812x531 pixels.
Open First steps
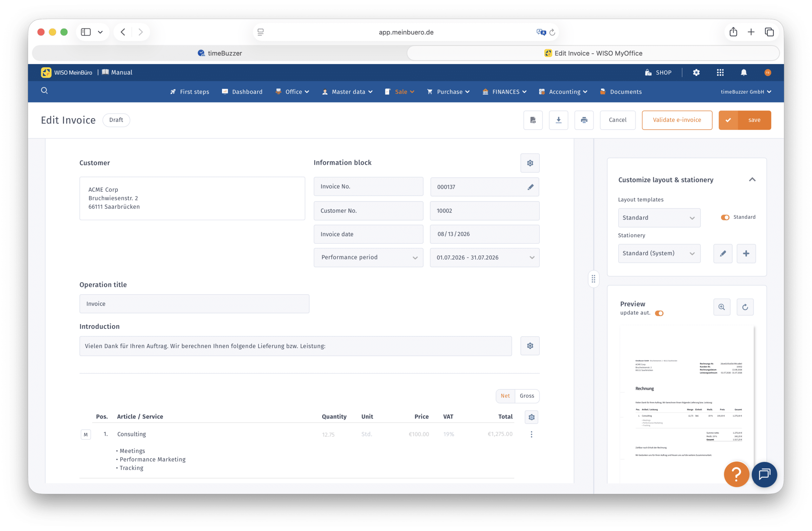(x=190, y=91)
